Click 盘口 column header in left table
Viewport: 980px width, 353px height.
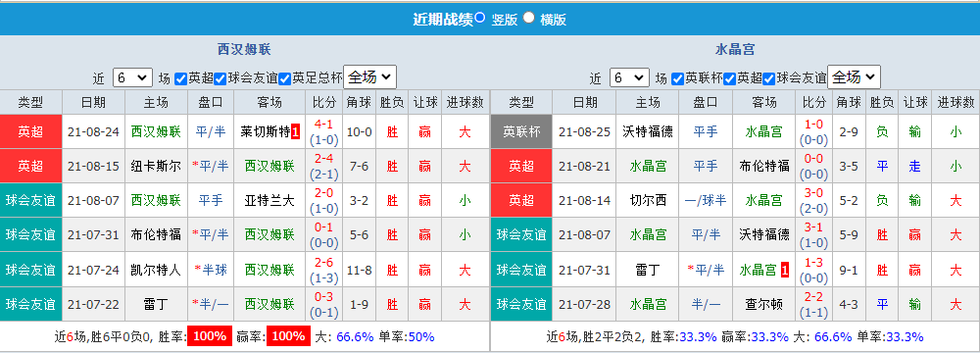click(x=211, y=102)
